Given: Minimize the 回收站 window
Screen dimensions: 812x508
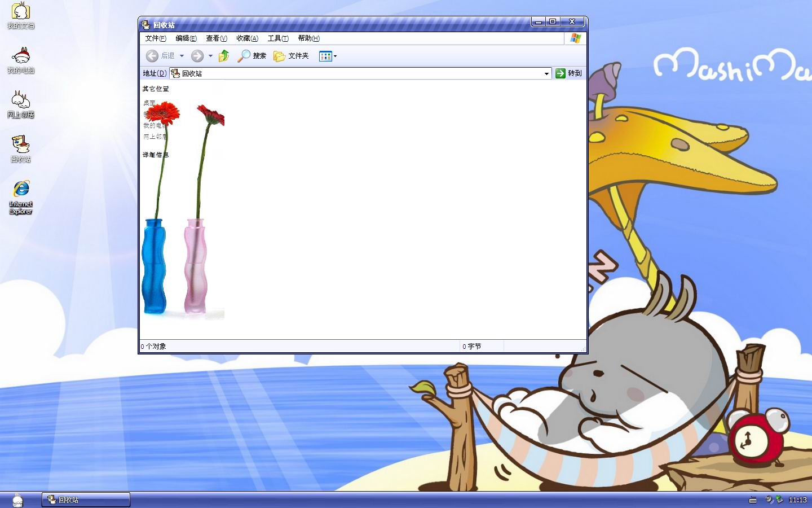Looking at the screenshot, I should point(539,22).
